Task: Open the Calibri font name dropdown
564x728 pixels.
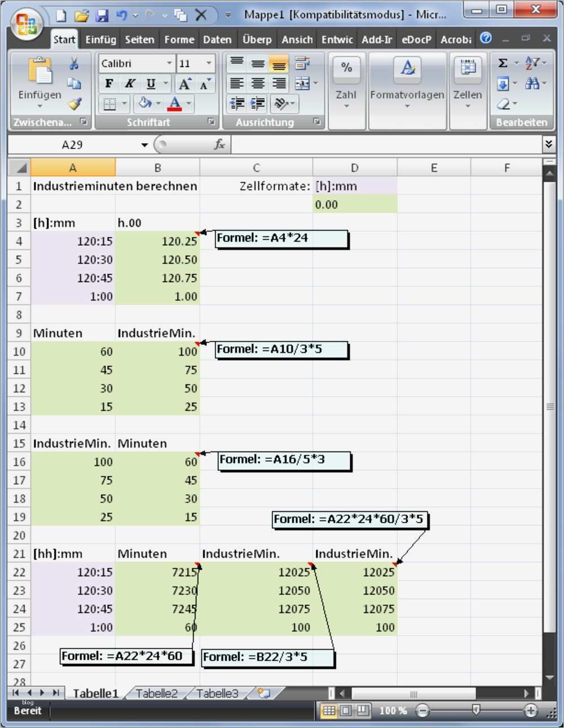Action: (136, 63)
